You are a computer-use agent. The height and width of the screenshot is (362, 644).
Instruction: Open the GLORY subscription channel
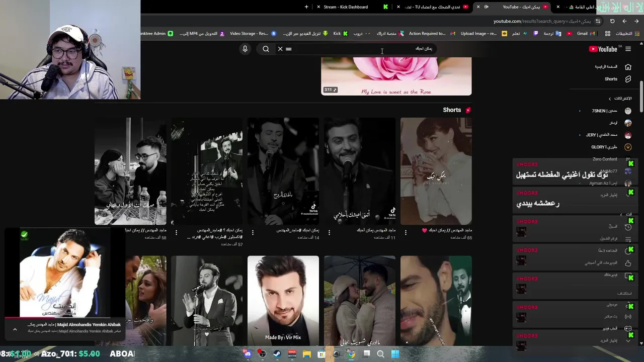pyautogui.click(x=611, y=147)
